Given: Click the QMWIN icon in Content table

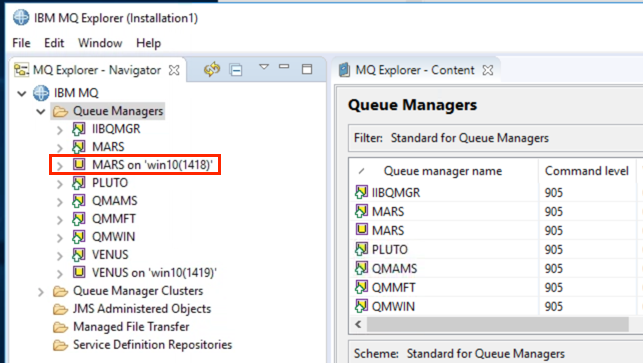Looking at the screenshot, I should (x=361, y=306).
